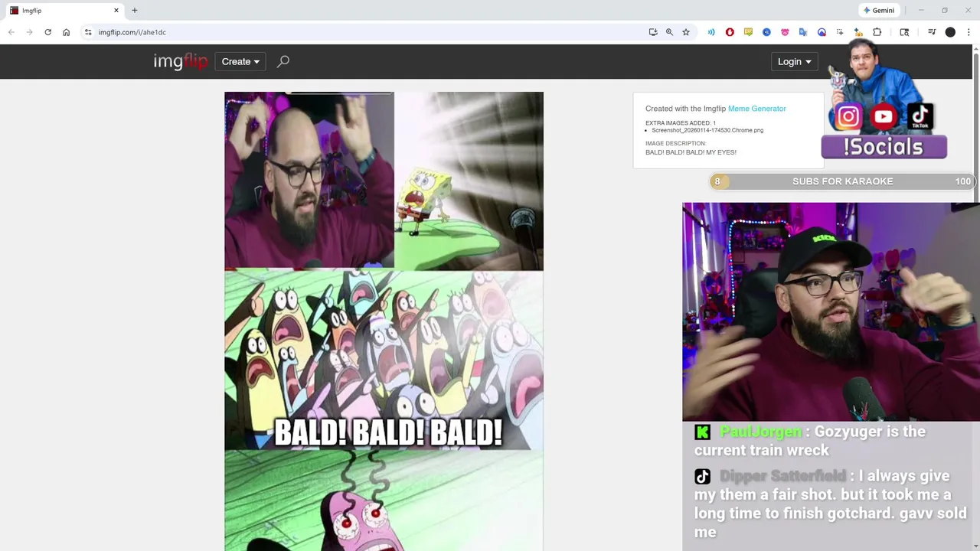Click the Screenshot_20260114-174530.Chrome.png filename
980x551 pixels.
pos(707,130)
